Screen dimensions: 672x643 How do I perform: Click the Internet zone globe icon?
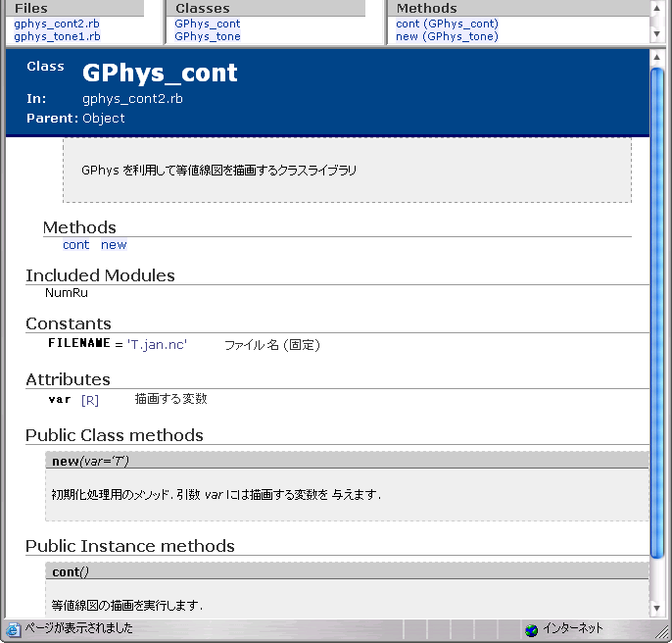(x=531, y=629)
